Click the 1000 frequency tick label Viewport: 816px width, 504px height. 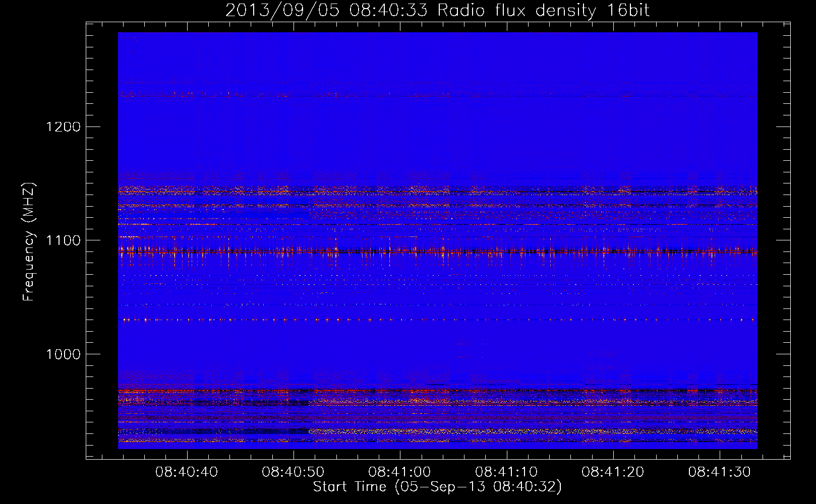click(x=64, y=354)
